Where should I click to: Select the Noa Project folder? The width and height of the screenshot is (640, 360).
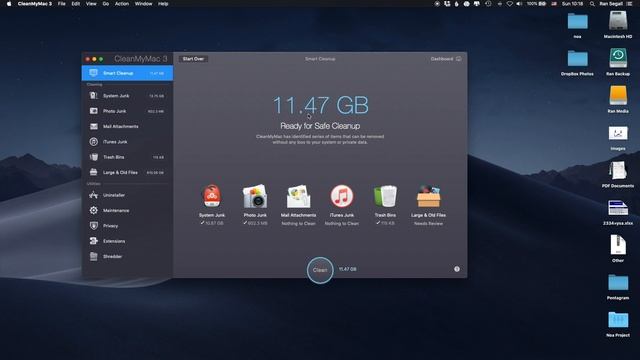point(618,320)
